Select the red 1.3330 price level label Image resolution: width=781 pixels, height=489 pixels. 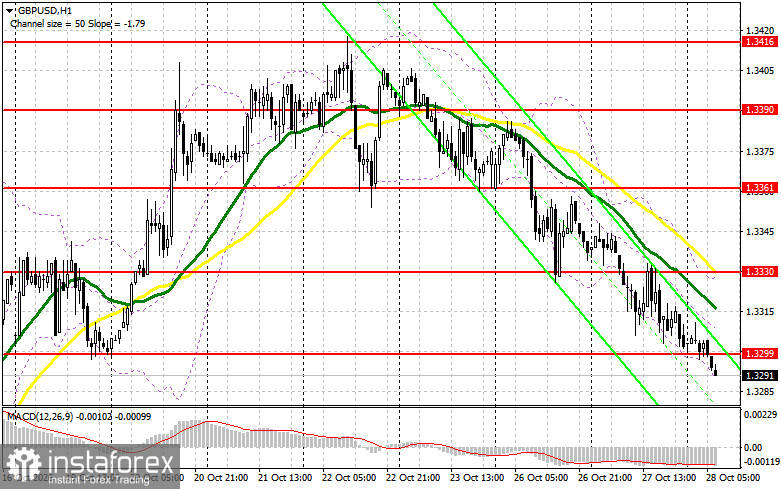tap(759, 272)
